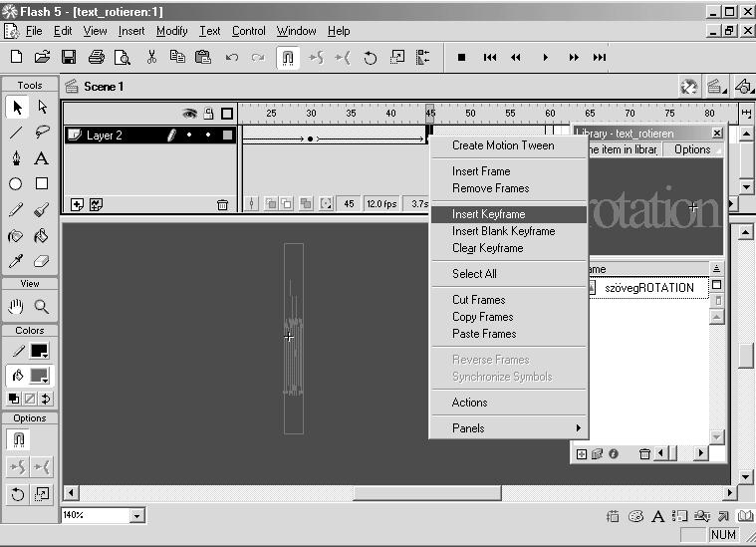Click Scale toolbar icon
The height and width of the screenshot is (547, 756).
point(397,58)
